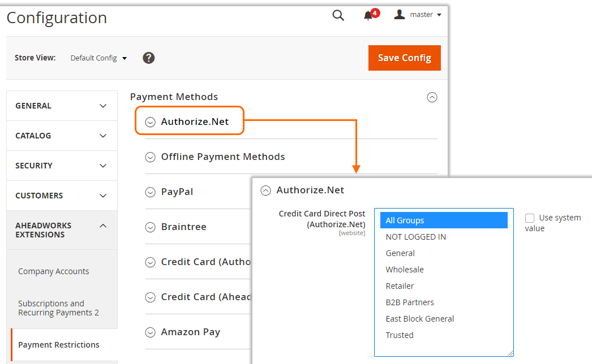Image resolution: width=592 pixels, height=364 pixels.
Task: Expand the CATALOG sidebar section
Action: (x=62, y=136)
